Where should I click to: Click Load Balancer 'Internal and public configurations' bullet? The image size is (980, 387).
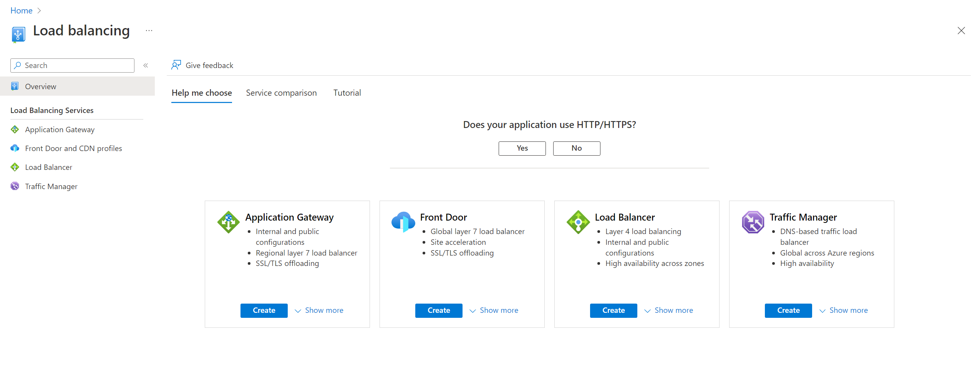tap(637, 247)
